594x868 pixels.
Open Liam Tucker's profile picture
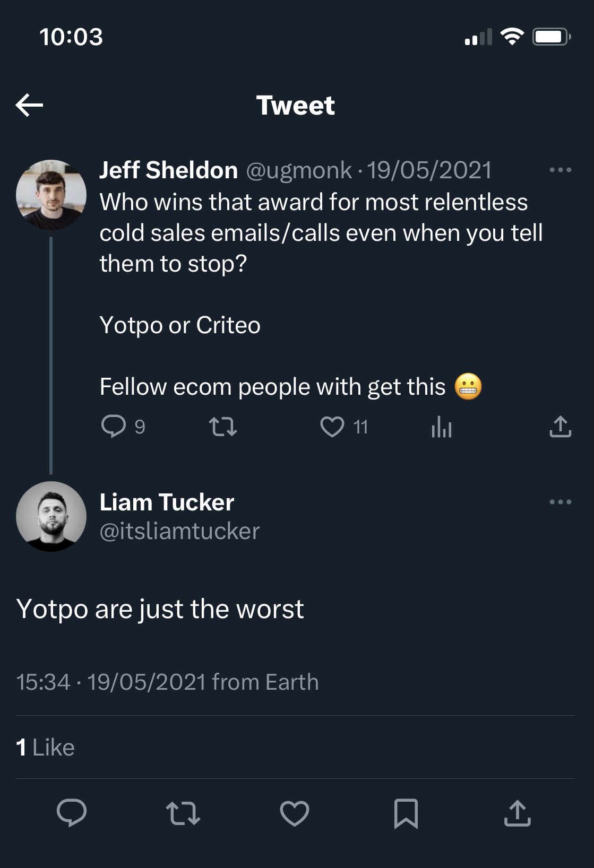coord(51,516)
